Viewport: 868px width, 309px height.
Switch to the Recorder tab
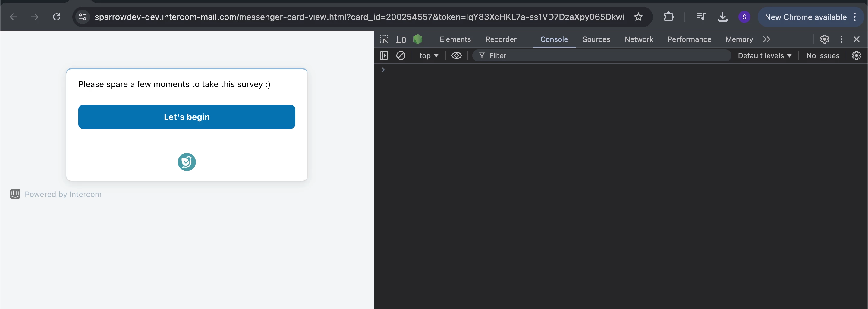(x=501, y=39)
